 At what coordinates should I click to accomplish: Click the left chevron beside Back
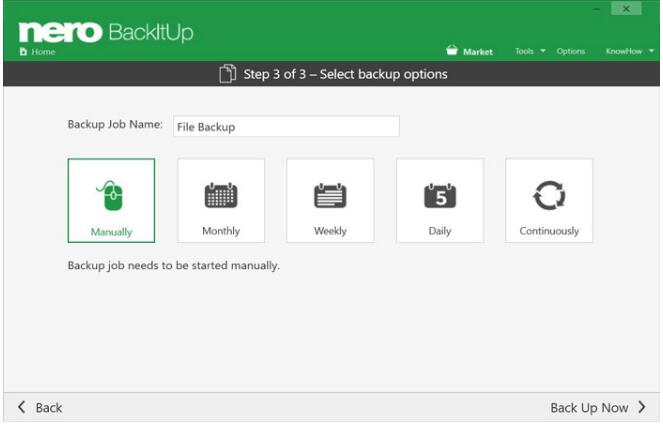(x=22, y=407)
